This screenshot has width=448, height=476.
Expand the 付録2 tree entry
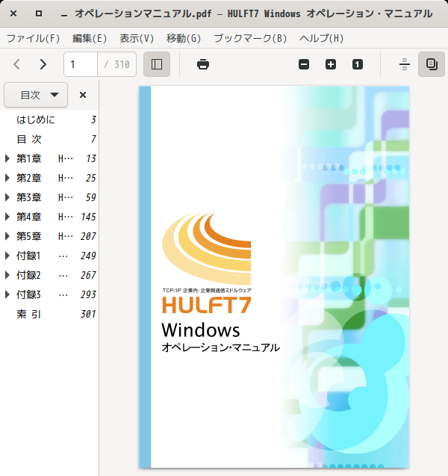(7, 275)
